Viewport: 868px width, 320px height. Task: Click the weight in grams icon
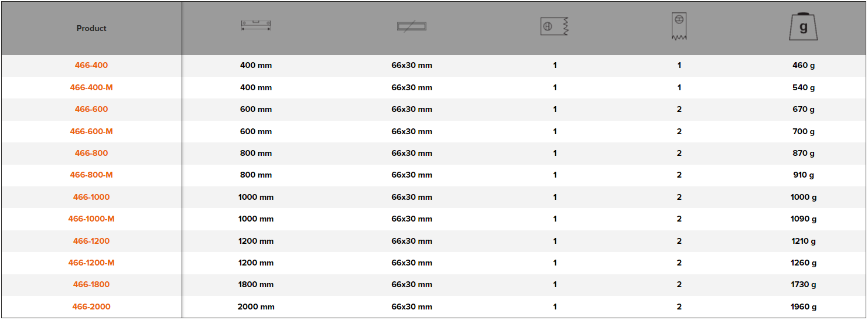point(803,27)
